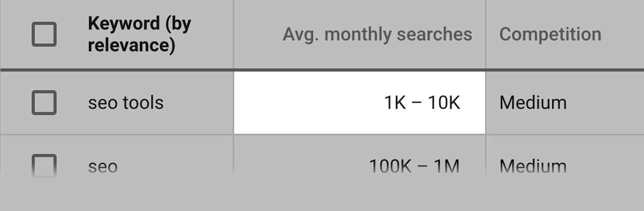Screen dimensions: 644x211
Task: Select the highlighted '1K – 10K' searches cell
Action: pyautogui.click(x=359, y=103)
